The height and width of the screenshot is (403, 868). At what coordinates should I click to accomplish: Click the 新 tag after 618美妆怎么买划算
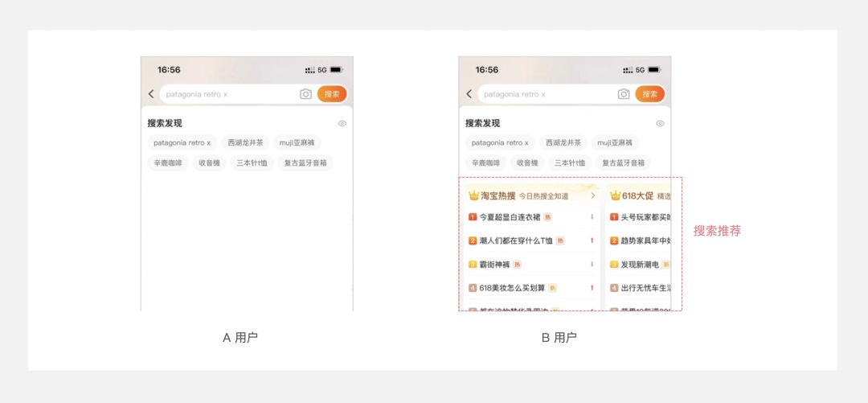pyautogui.click(x=552, y=288)
